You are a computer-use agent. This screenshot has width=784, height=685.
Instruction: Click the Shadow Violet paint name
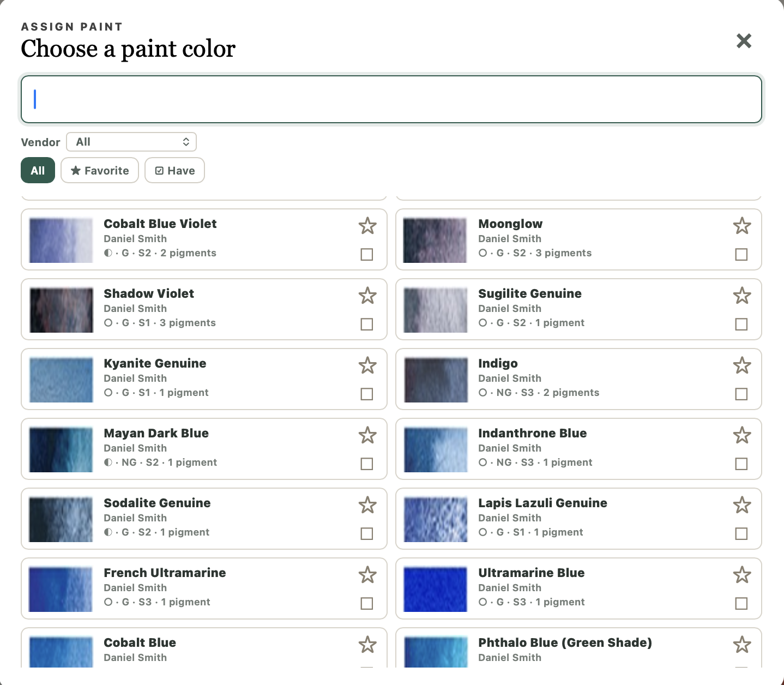pyautogui.click(x=149, y=293)
